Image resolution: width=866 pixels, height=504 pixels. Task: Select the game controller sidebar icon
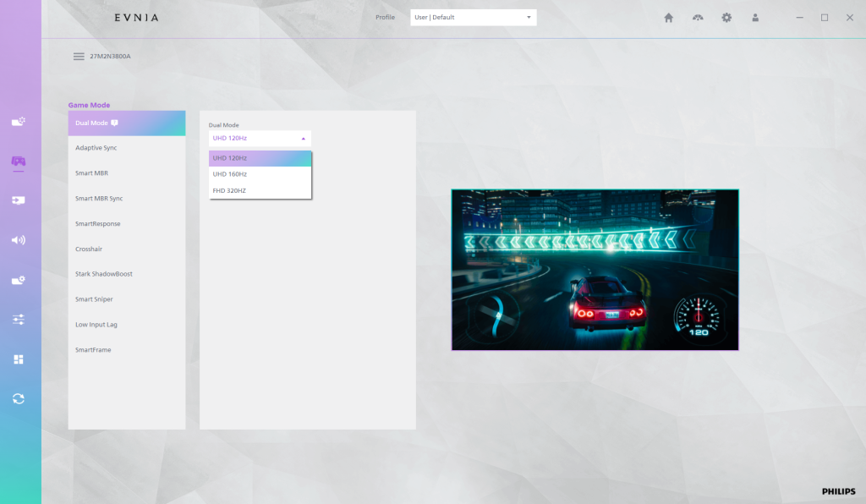pos(19,161)
